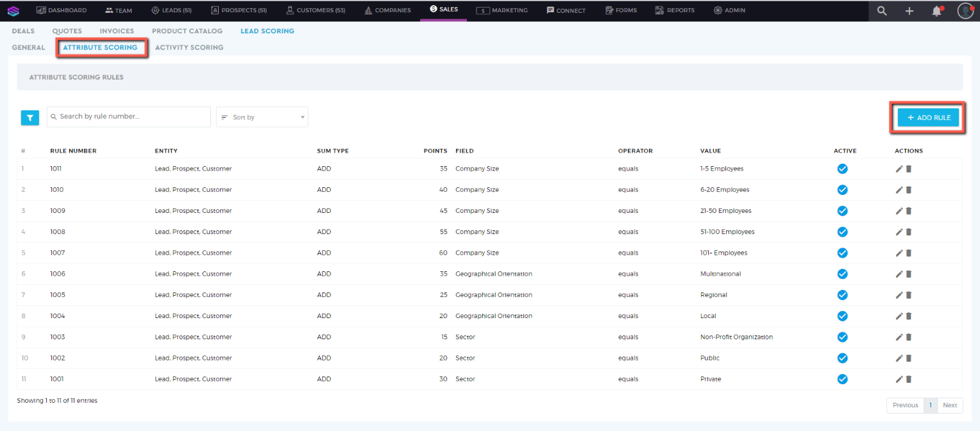980x431 pixels.
Task: Edit rule 1008 with pencil icon
Action: click(899, 232)
